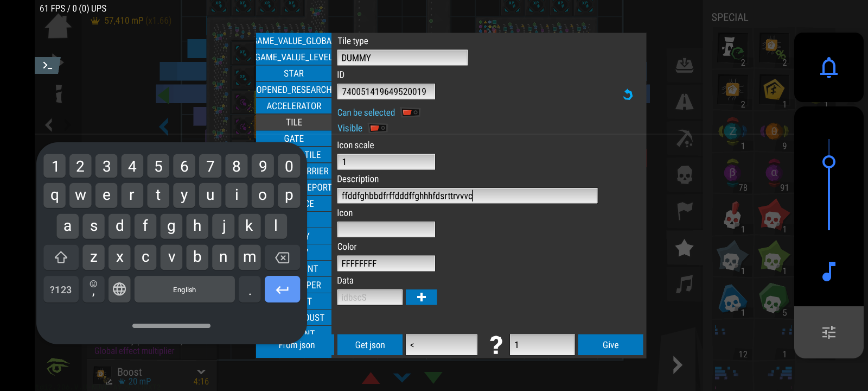Toggle the Can be selected switch

tap(410, 112)
